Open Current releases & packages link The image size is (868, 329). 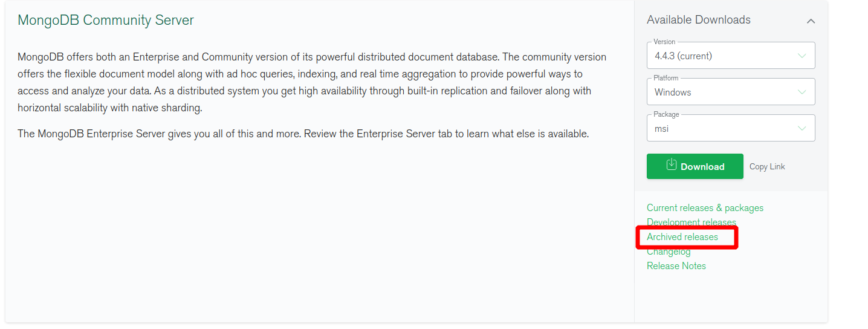tap(705, 208)
